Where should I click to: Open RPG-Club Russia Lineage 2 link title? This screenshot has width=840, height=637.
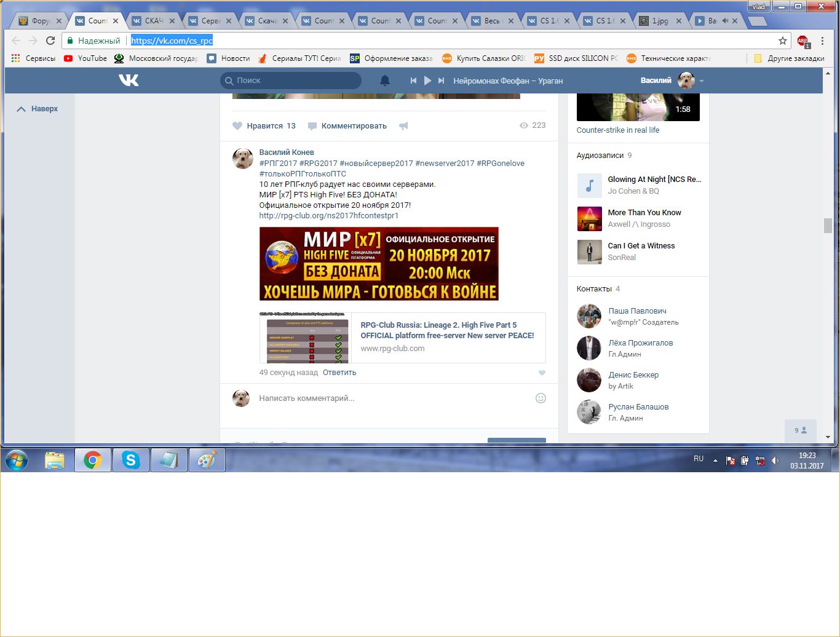447,330
